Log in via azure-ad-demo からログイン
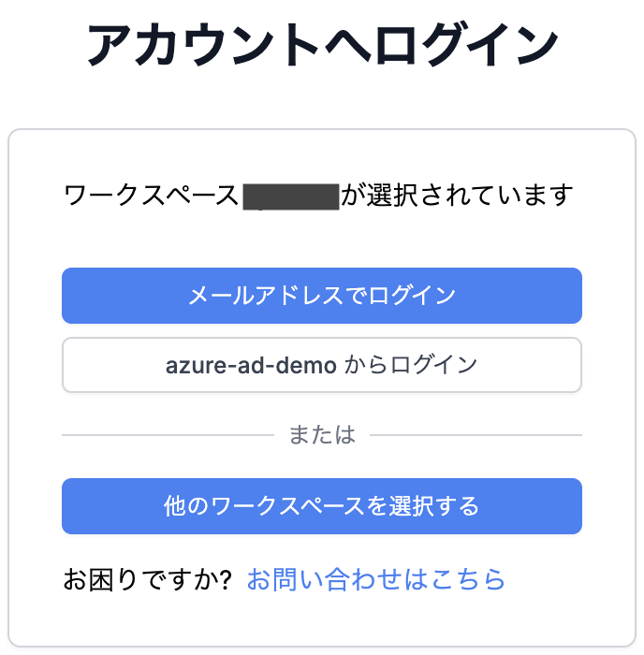 [x=322, y=365]
